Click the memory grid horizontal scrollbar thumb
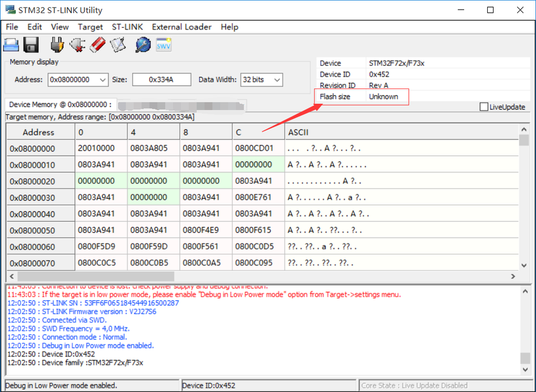 point(96,276)
